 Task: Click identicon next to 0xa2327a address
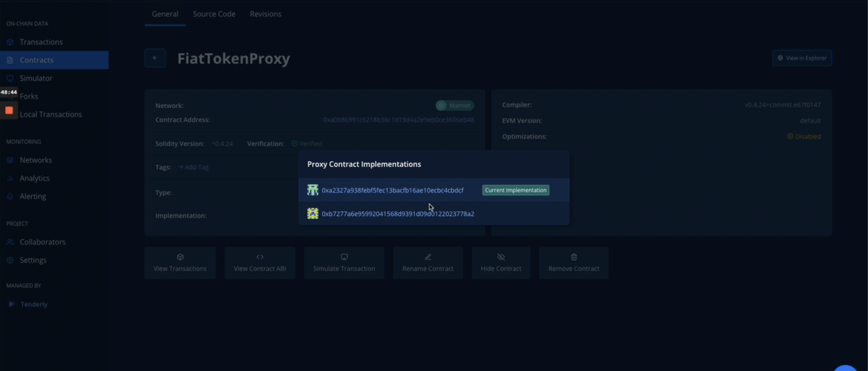313,190
